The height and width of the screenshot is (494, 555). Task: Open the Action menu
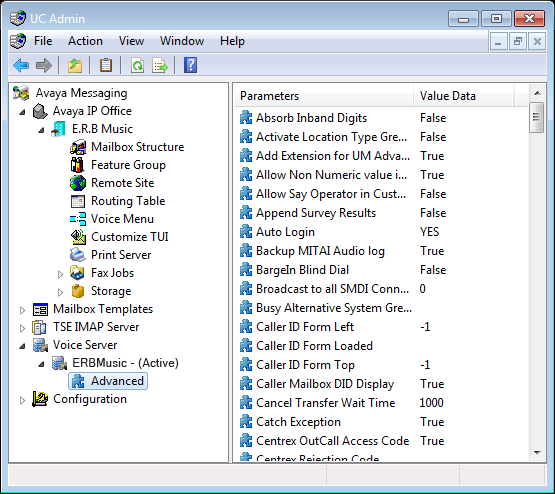point(85,41)
